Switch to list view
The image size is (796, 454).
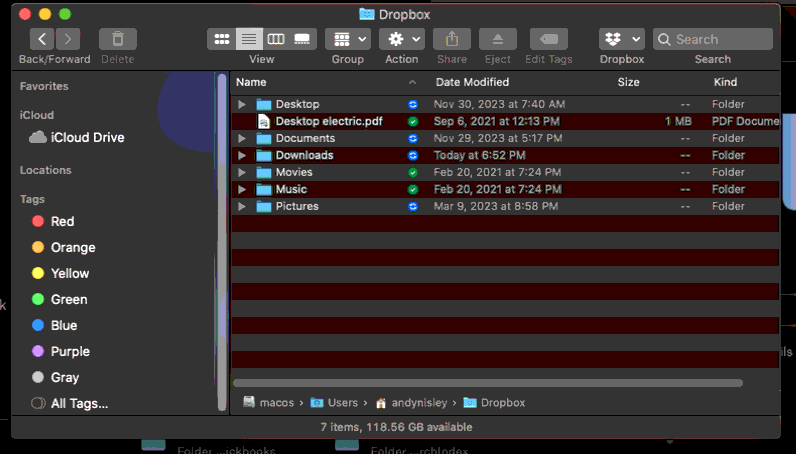[249, 39]
